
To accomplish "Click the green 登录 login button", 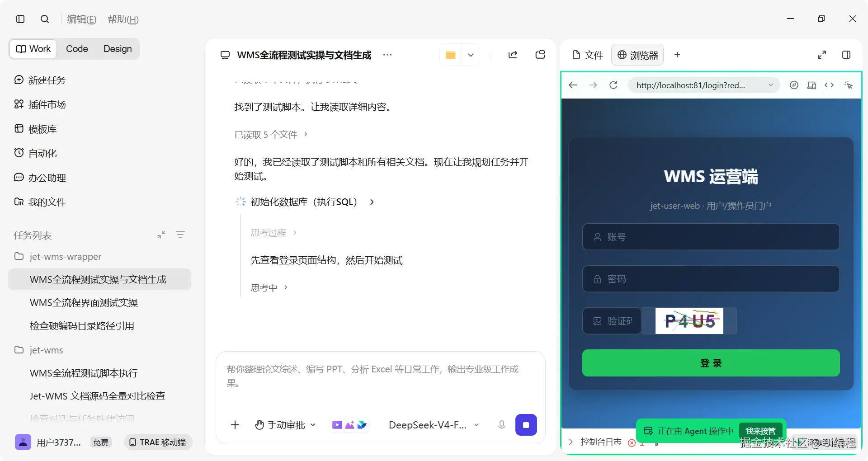I will (711, 363).
